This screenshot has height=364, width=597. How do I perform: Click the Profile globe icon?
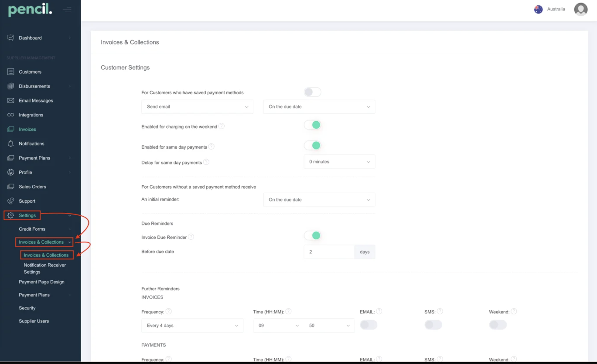click(x=10, y=172)
